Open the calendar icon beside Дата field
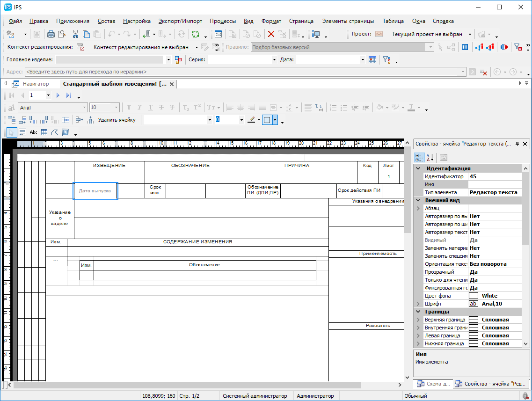This screenshot has height=401, width=532. coord(372,59)
